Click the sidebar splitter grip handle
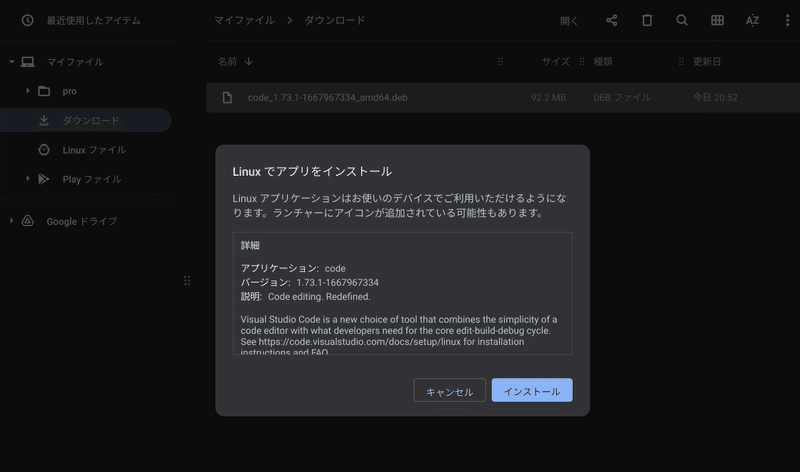Screen dimensions: 800x472 (x=187, y=281)
